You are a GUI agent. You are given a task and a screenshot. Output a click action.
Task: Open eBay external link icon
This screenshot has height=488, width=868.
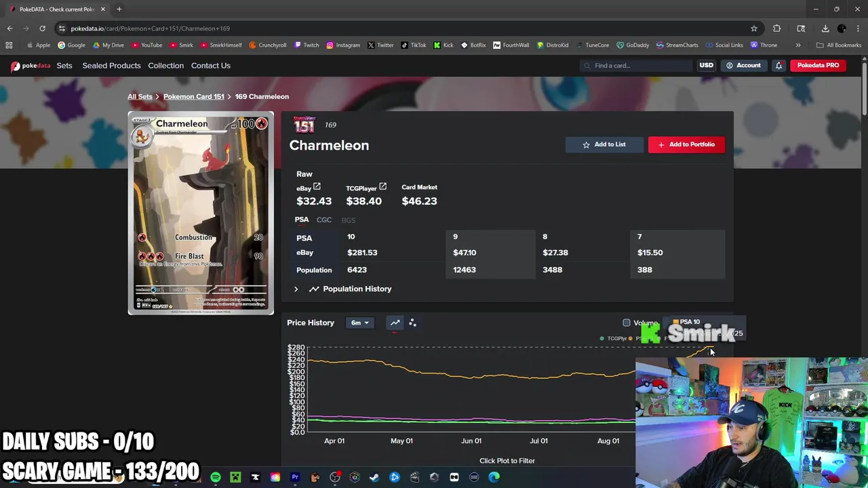point(317,186)
